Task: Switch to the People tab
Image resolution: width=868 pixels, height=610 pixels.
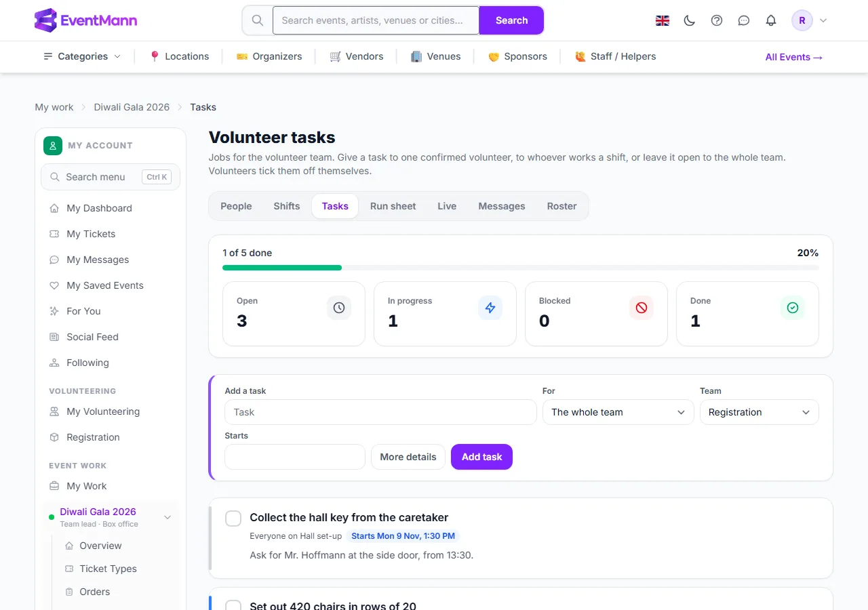Action: pos(236,206)
